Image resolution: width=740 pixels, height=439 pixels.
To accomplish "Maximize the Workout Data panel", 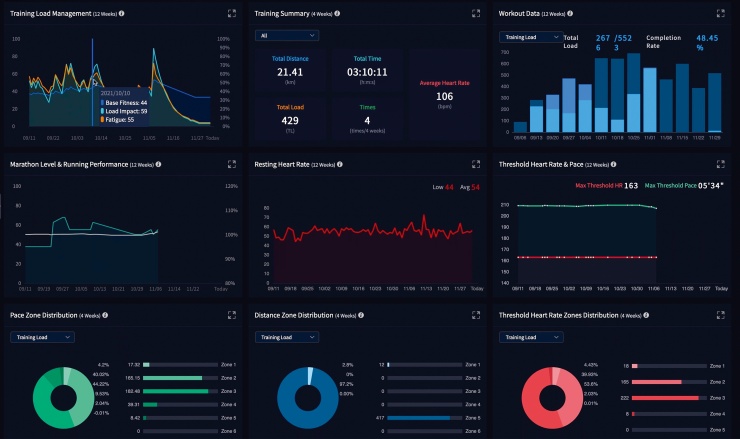I will (x=721, y=14).
